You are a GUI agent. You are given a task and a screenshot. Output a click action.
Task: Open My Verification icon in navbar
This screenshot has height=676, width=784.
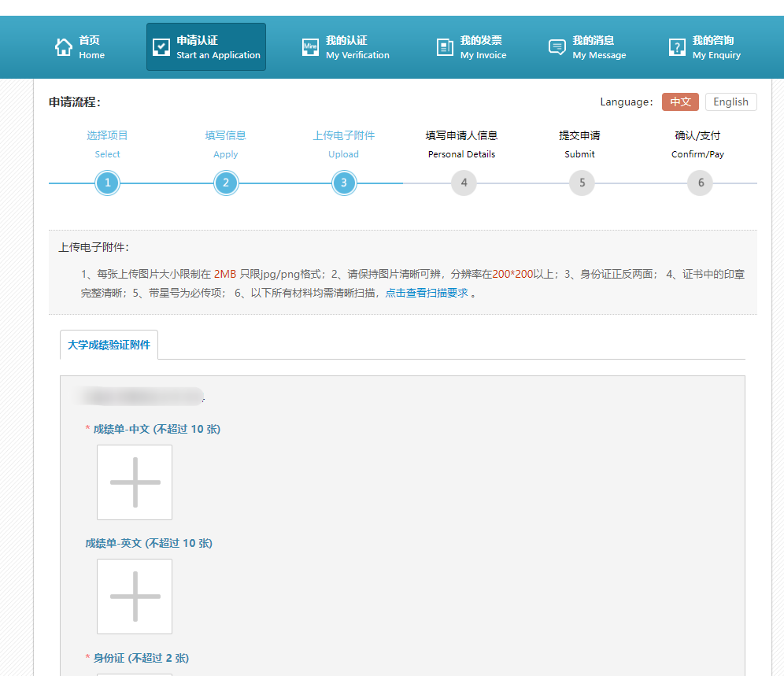coord(311,47)
